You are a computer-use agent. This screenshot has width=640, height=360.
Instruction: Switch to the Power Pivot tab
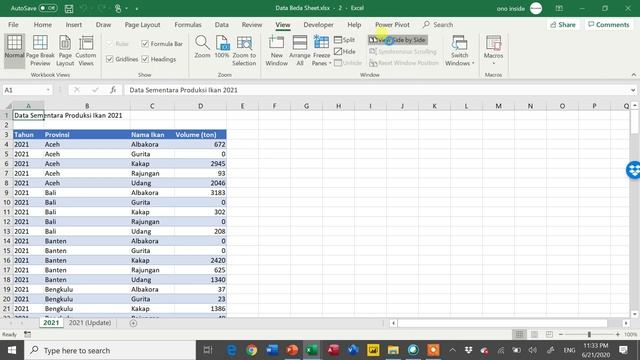392,24
